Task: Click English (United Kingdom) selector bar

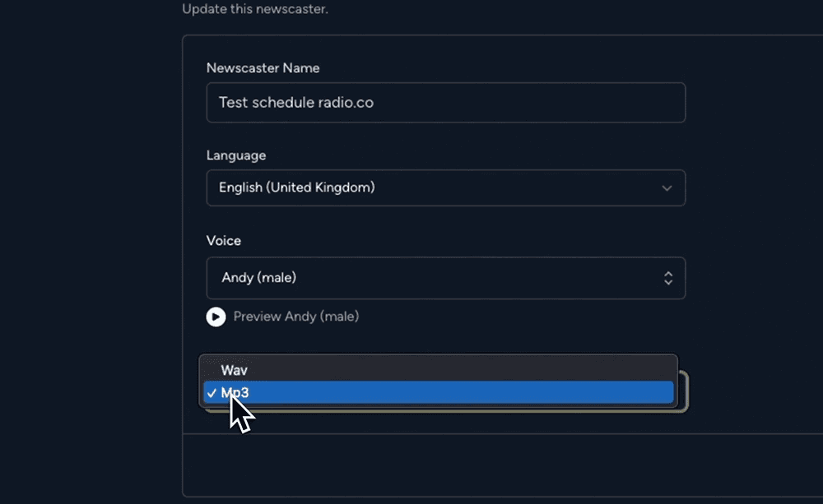Action: (x=445, y=187)
